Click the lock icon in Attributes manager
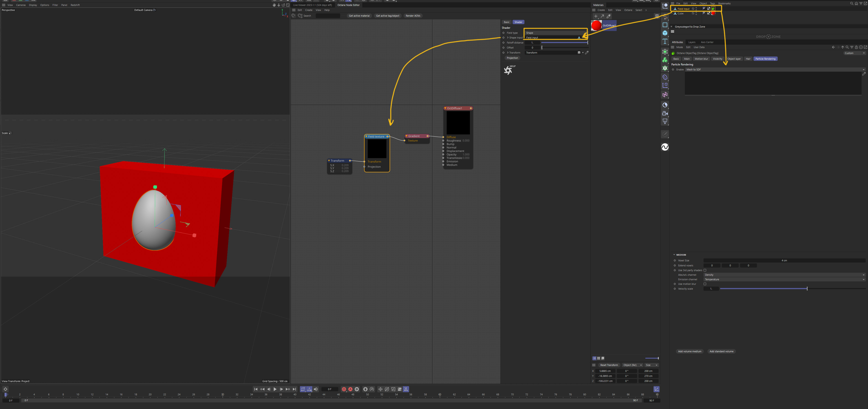This screenshot has height=409, width=868. 856,47
